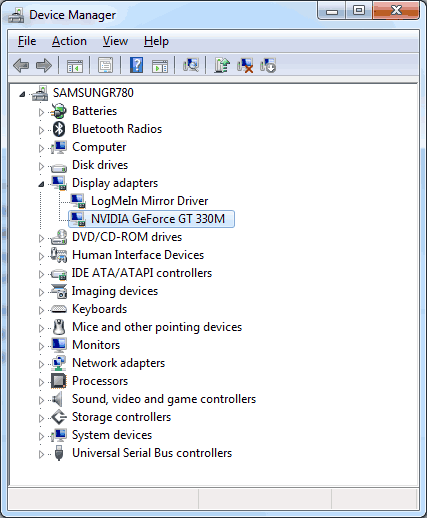
Task: Click Scan for hardware changes icon
Action: 191,65
